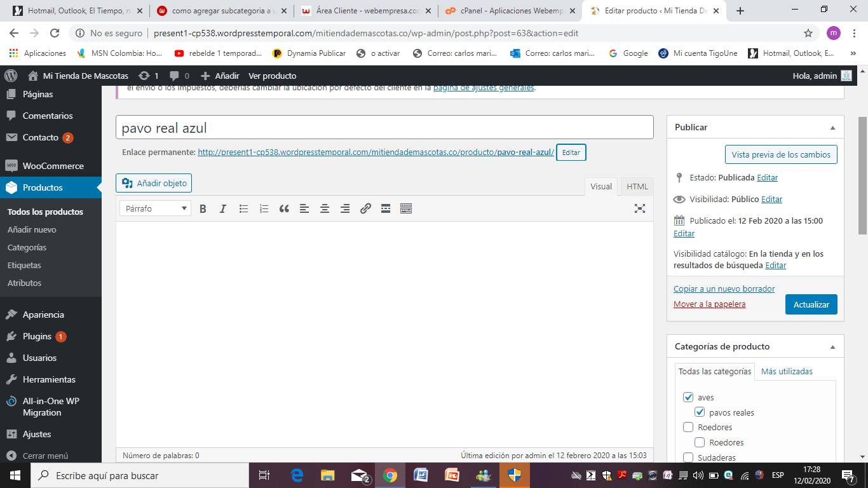Image resolution: width=868 pixels, height=488 pixels.
Task: Open WooCommerce in the sidebar
Action: click(x=51, y=166)
